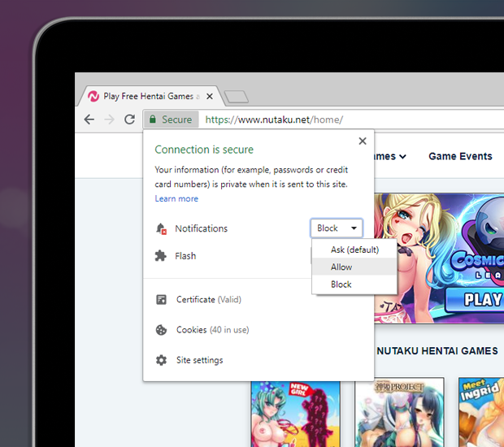The width and height of the screenshot is (504, 447).
Task: Open the New Girl game thumbnail
Action: pos(295,414)
